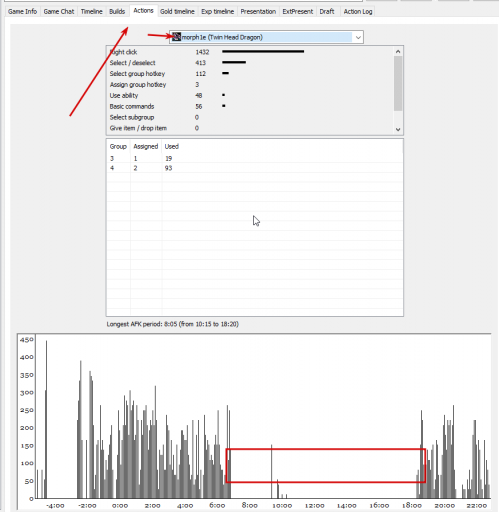499x512 pixels.
Task: Click the actions list scrollbar thumb
Action: coord(398,83)
